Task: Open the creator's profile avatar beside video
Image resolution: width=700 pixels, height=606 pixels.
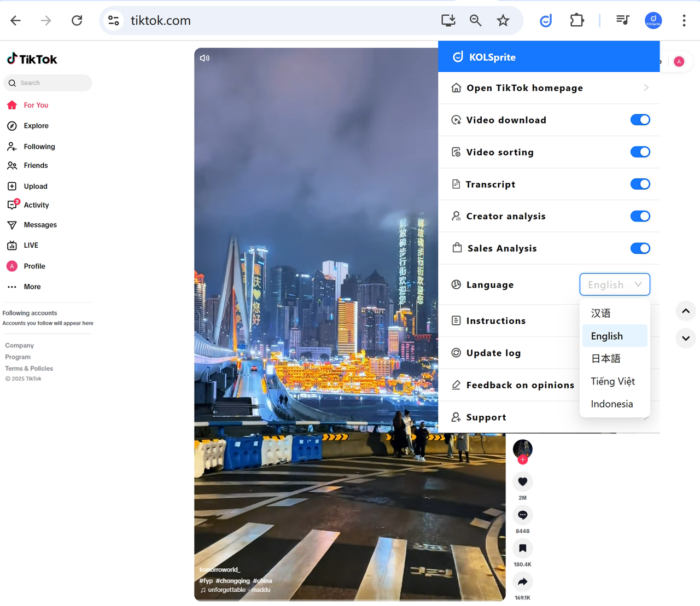Action: [x=523, y=449]
